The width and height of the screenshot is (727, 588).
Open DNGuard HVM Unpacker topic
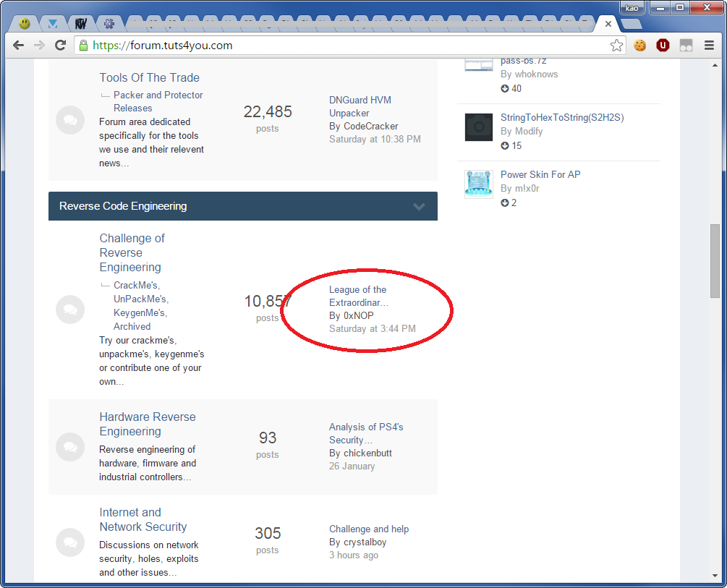click(x=360, y=106)
